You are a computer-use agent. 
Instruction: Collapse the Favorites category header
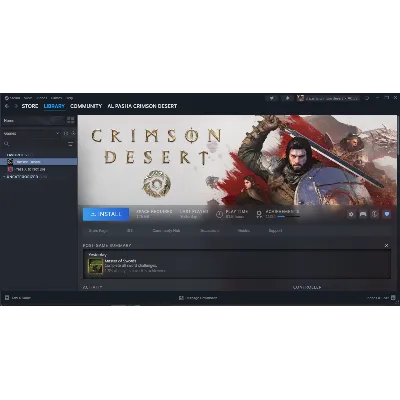19,155
